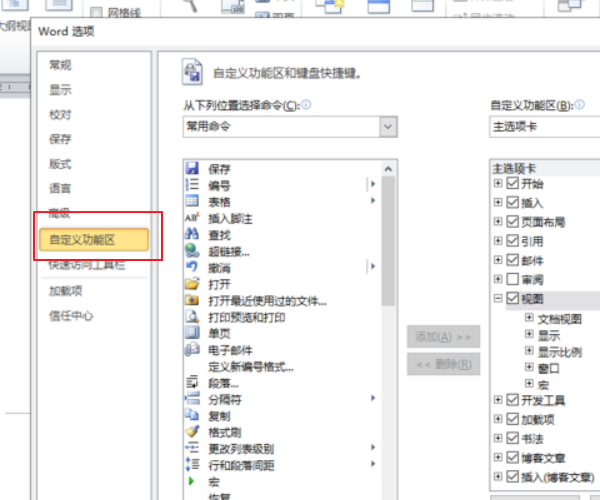Viewport: 600px width, 500px height.
Task: Toggle the 开发工具 tab checkbox
Action: pos(513,400)
